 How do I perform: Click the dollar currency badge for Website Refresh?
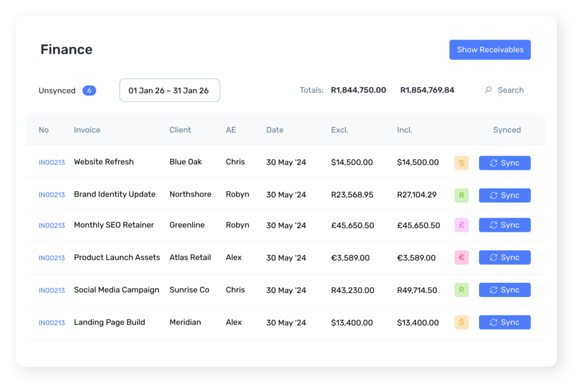[462, 163]
